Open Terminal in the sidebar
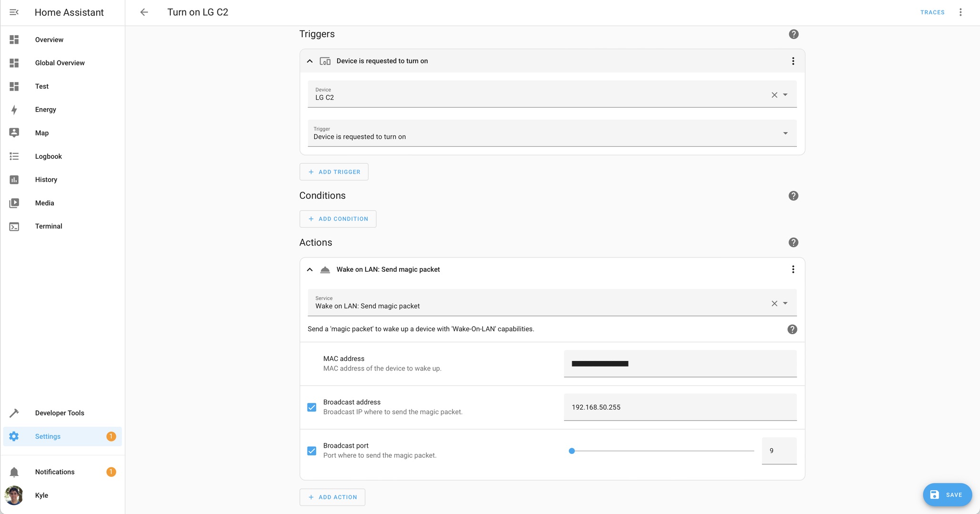The image size is (980, 514). (62, 226)
